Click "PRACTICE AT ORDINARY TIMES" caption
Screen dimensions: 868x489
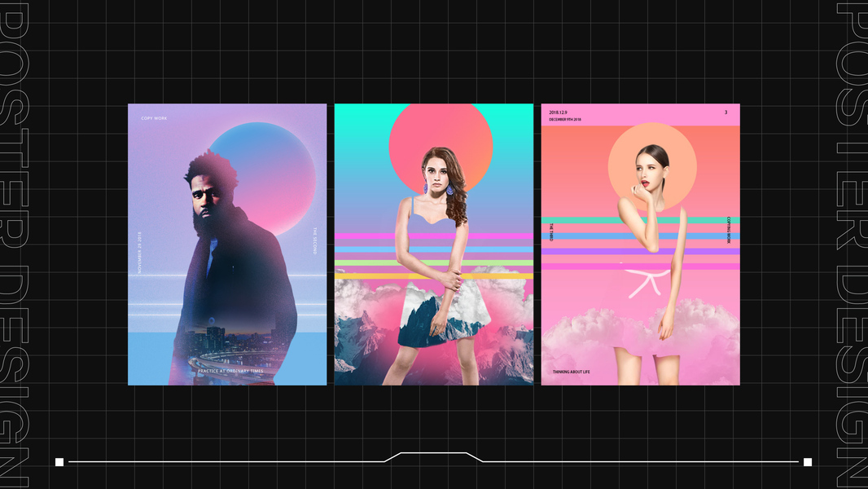[x=230, y=371]
